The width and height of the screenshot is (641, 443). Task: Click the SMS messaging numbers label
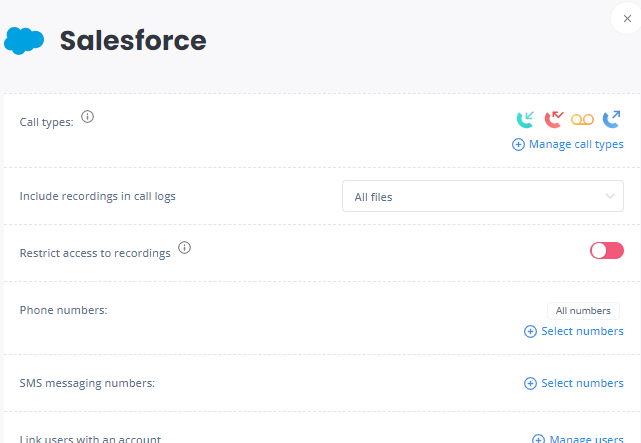(x=87, y=383)
